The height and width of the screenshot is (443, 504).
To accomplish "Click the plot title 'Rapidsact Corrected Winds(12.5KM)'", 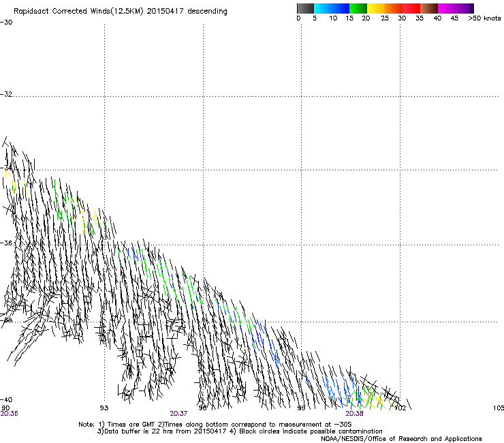I will coord(78,12).
